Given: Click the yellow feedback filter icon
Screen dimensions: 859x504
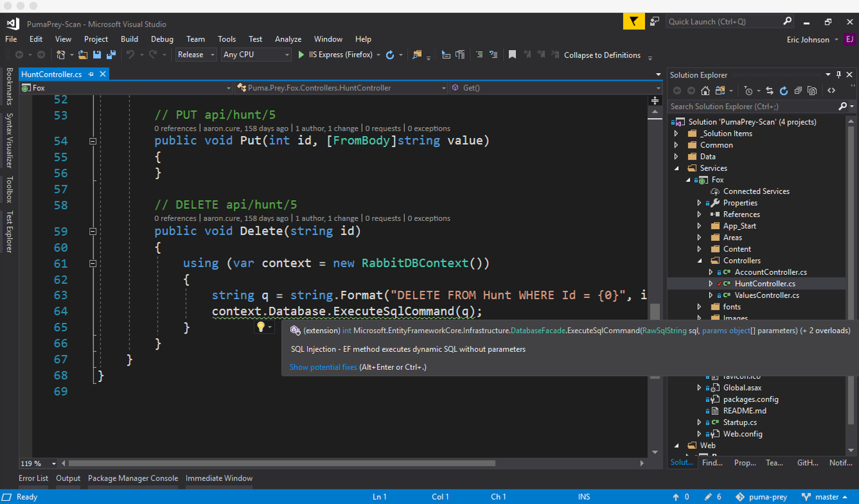Looking at the screenshot, I should [x=634, y=21].
